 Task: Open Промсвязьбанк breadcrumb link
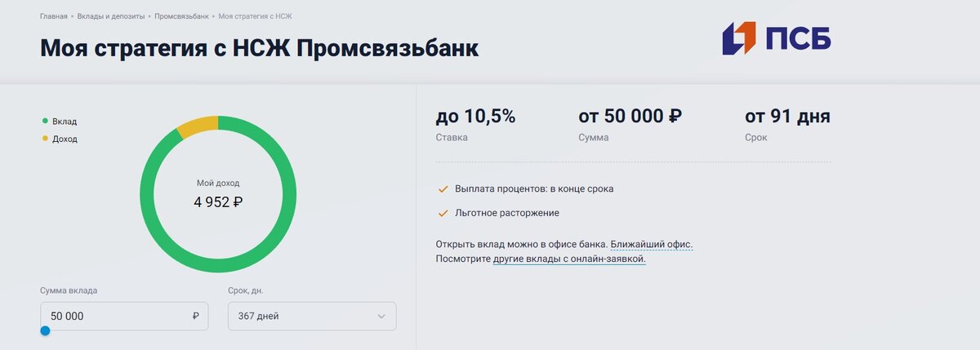tap(181, 16)
